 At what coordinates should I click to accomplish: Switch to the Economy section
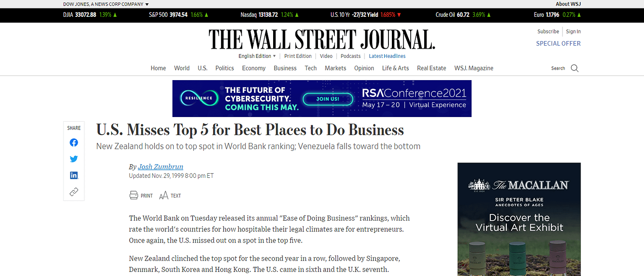tap(253, 68)
